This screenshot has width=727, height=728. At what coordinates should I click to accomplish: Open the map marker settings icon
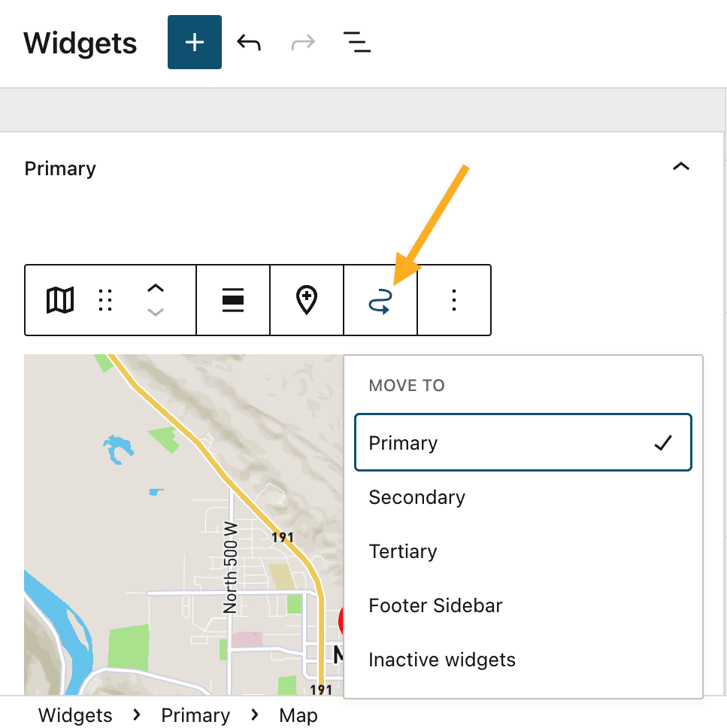coord(306,299)
